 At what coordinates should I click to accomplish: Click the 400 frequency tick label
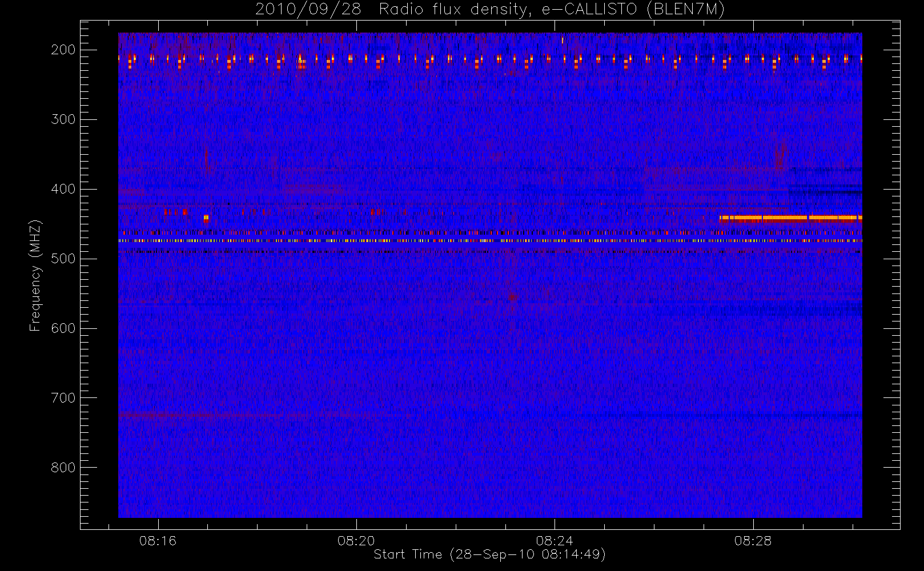[63, 189]
